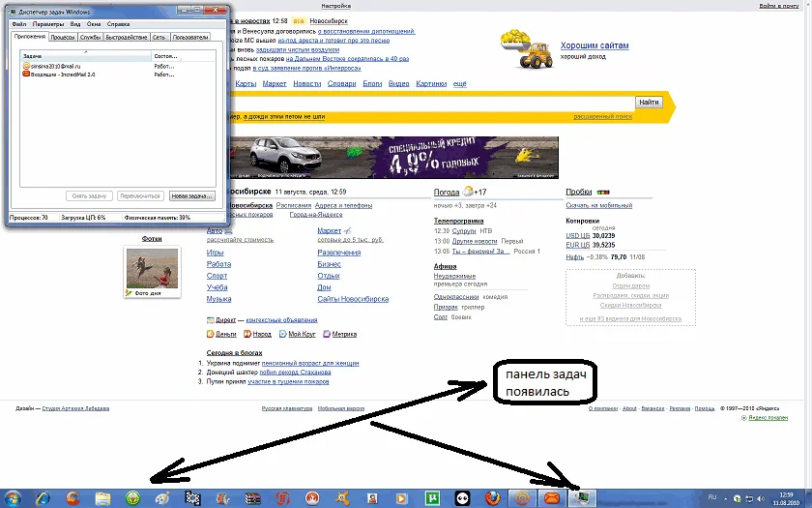812x508 pixels.
Task: Switch to the Пользователи tab
Action: 190,38
